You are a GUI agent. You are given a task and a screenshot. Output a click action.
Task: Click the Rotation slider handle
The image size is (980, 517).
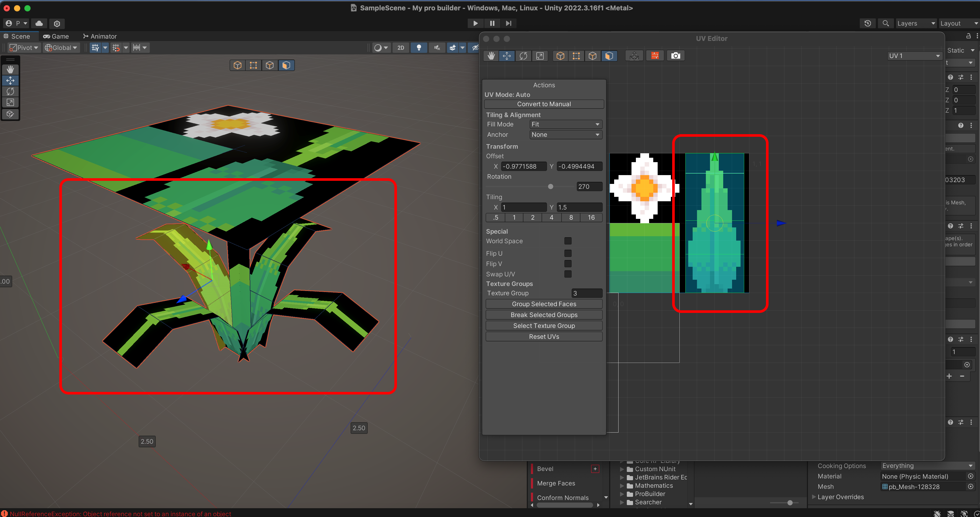point(550,187)
